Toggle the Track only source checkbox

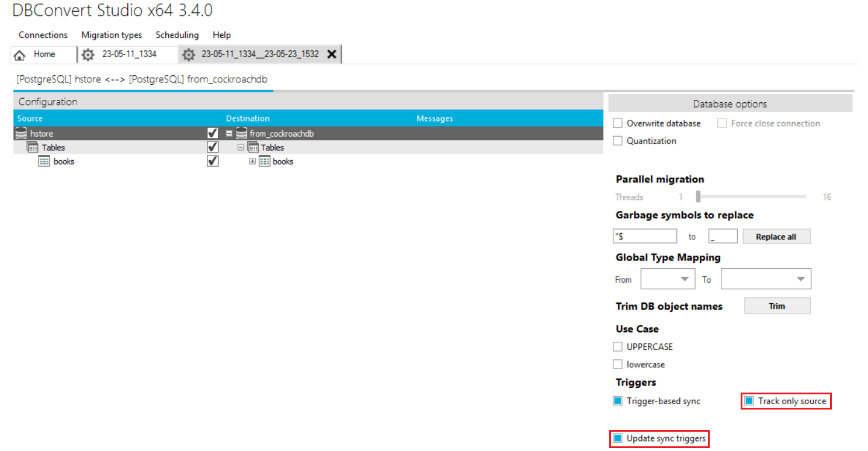click(749, 401)
